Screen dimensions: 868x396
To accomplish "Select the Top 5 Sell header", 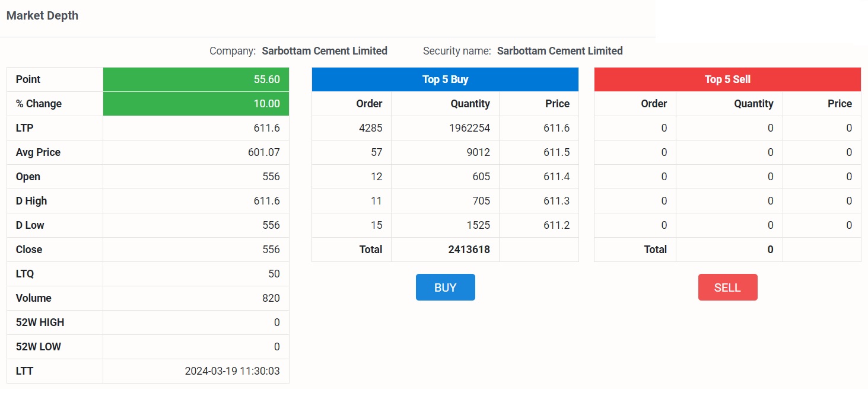I will (x=727, y=79).
